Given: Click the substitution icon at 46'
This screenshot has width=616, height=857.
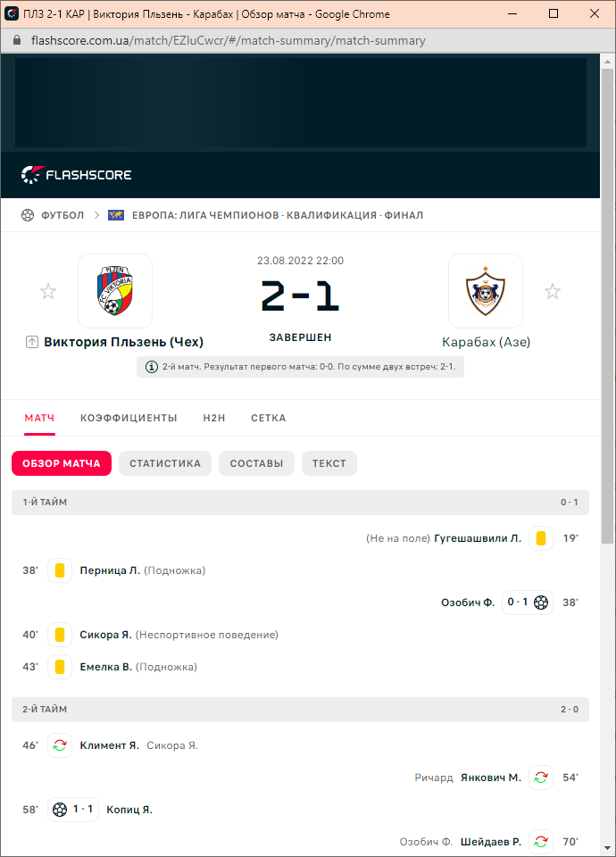Looking at the screenshot, I should point(60,745).
